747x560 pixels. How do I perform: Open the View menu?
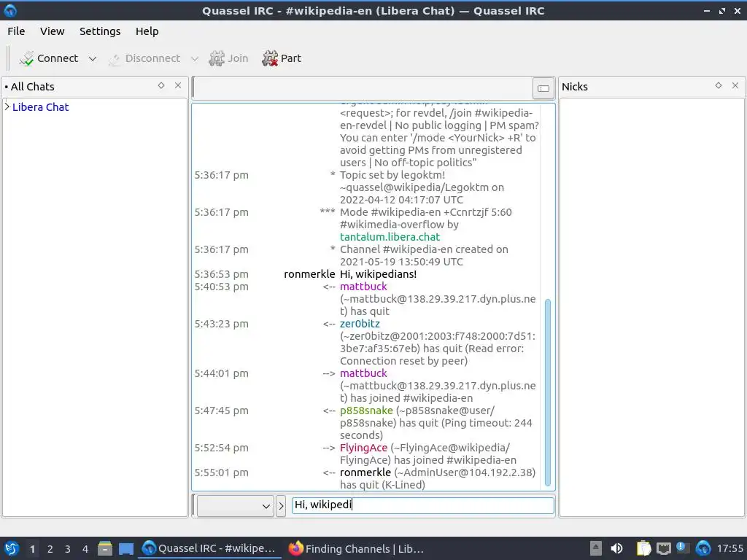52,31
